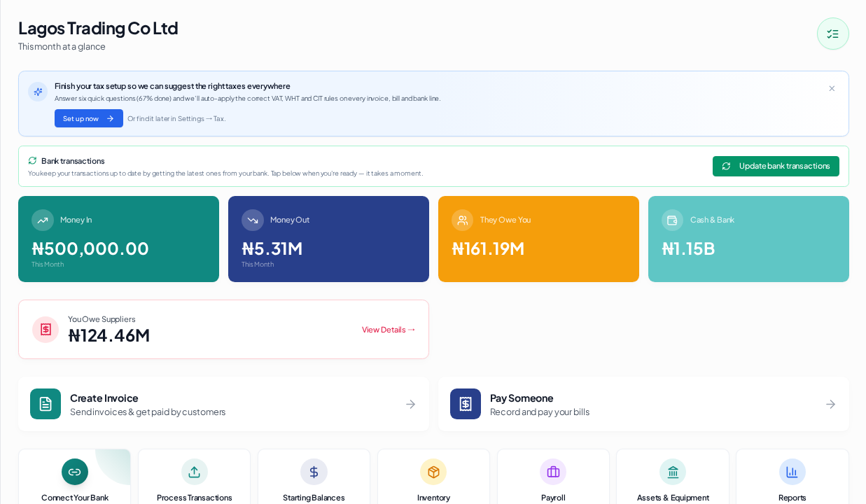
Task: Click the Assets & Equipment label
Action: pyautogui.click(x=673, y=498)
